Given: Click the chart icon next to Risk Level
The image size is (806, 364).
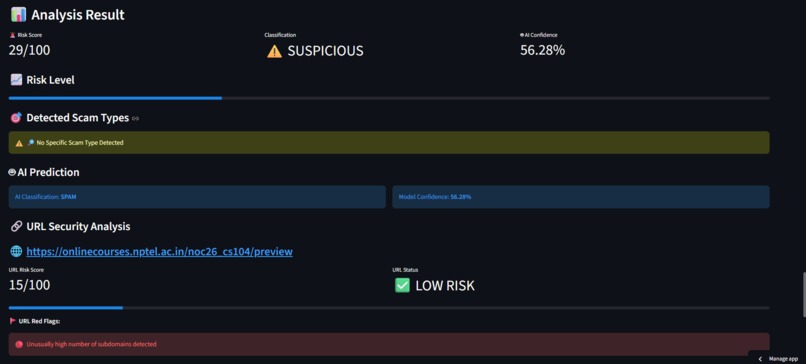Looking at the screenshot, I should (x=16, y=80).
